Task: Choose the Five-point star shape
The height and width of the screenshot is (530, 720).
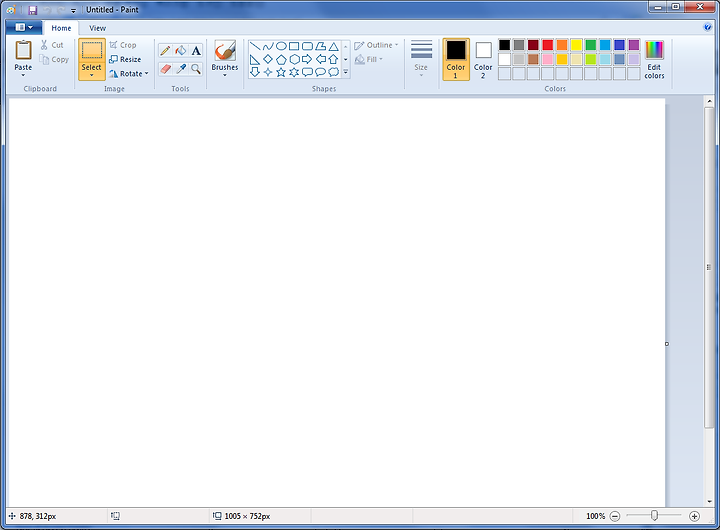Action: click(281, 72)
